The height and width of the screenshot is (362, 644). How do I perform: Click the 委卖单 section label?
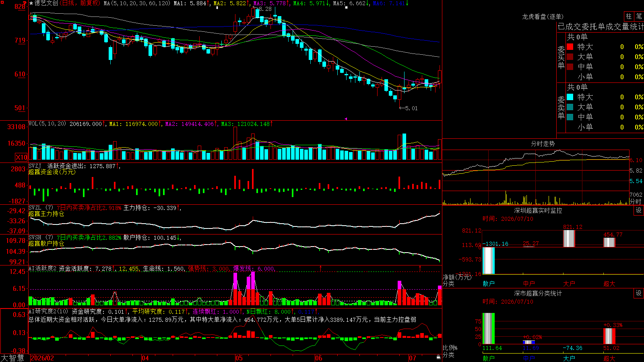click(561, 107)
